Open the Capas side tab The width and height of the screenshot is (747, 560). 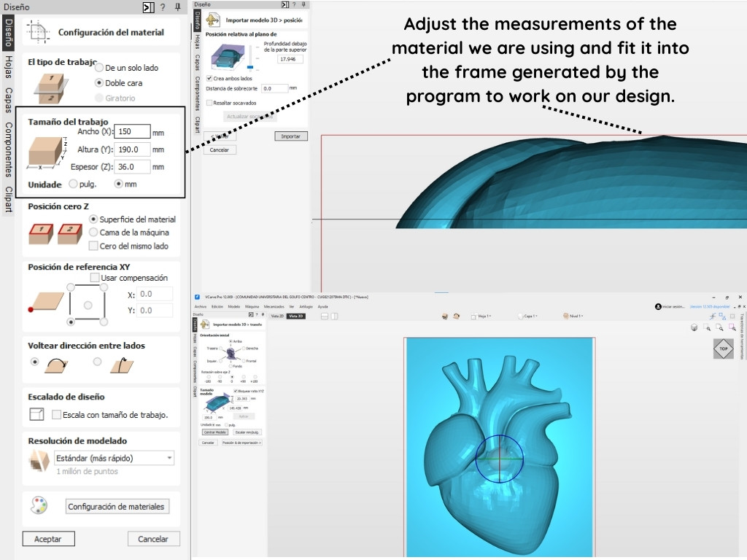pyautogui.click(x=8, y=100)
